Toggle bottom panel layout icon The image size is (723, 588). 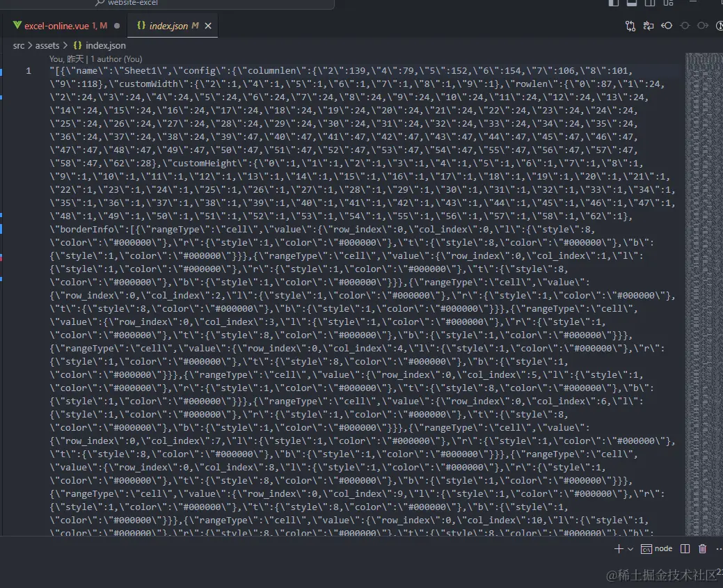tap(632, 2)
